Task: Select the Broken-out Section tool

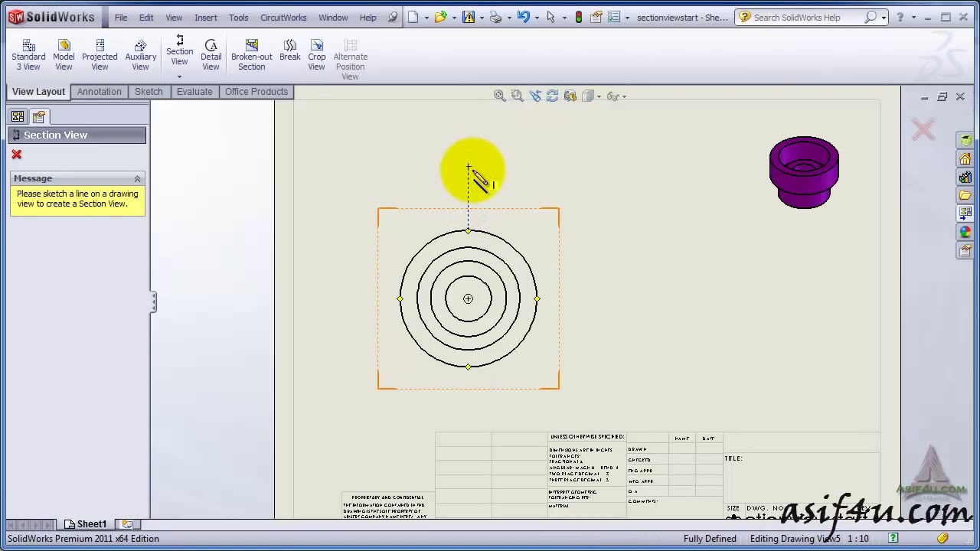Action: click(x=251, y=55)
